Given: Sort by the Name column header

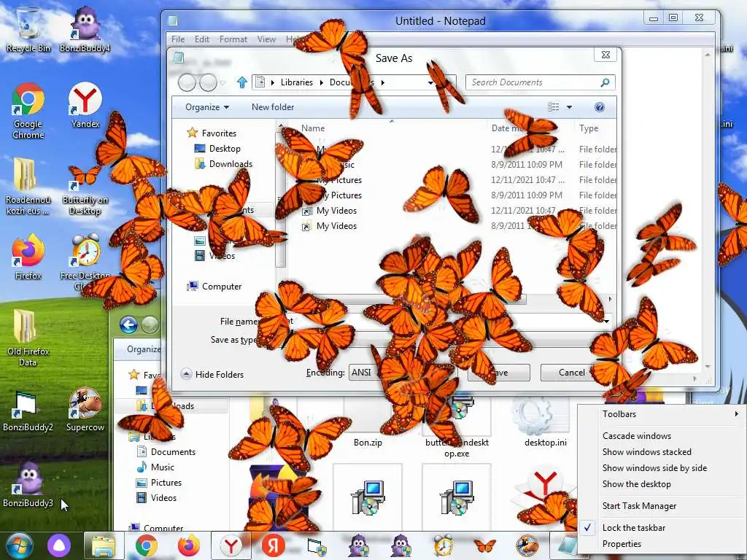Looking at the screenshot, I should point(313,128).
